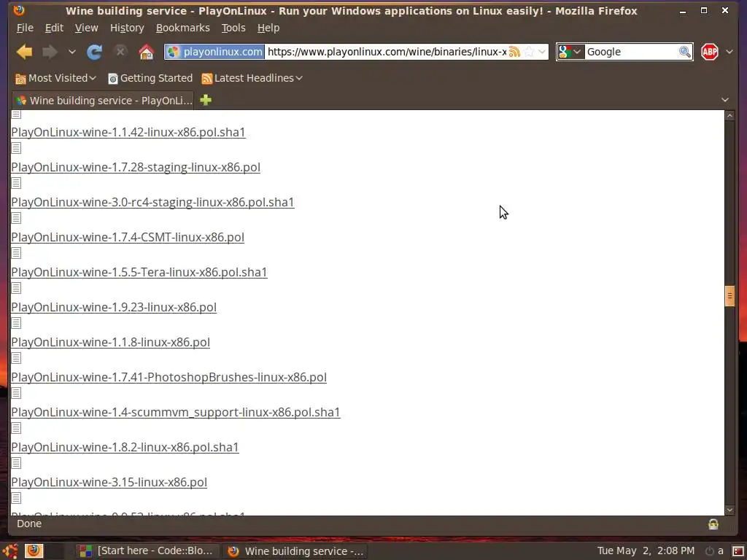This screenshot has height=560, width=747.
Task: Open the Adblock Plus ABP icon
Action: pos(710,52)
